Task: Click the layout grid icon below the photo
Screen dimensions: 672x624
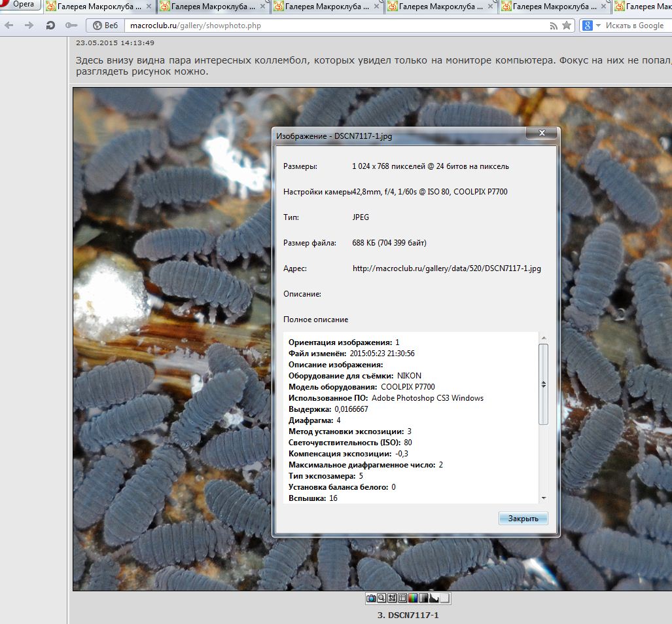Action: pyautogui.click(x=402, y=598)
